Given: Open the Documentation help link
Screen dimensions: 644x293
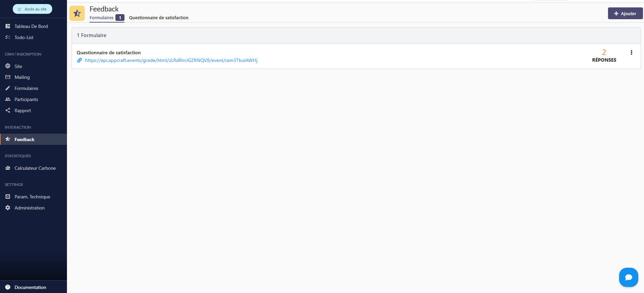Looking at the screenshot, I should click(30, 287).
